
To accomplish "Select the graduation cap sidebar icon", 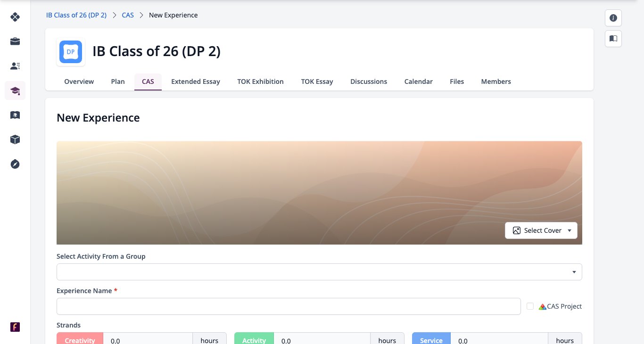I will coord(15,90).
